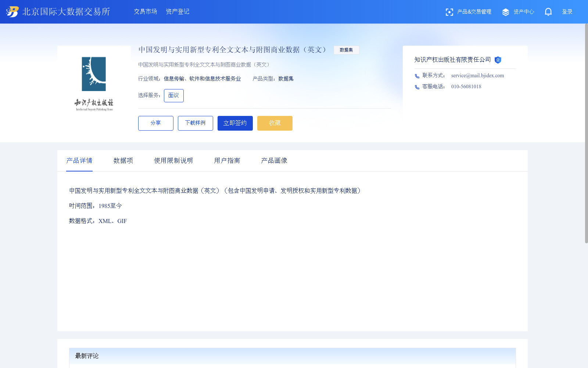Click the text 时间范围：1985至今
The width and height of the screenshot is (588, 368).
pyautogui.click(x=96, y=206)
